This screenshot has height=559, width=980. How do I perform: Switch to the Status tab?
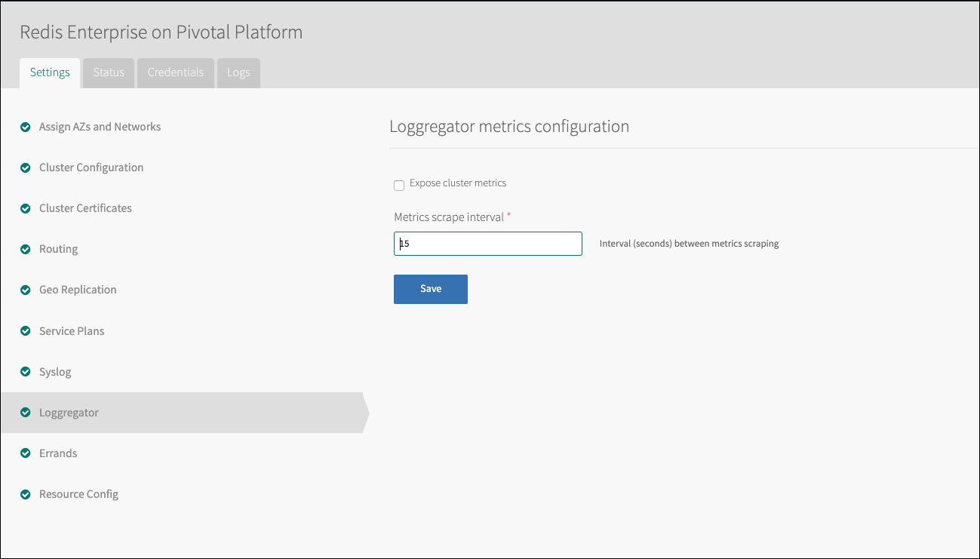click(109, 72)
